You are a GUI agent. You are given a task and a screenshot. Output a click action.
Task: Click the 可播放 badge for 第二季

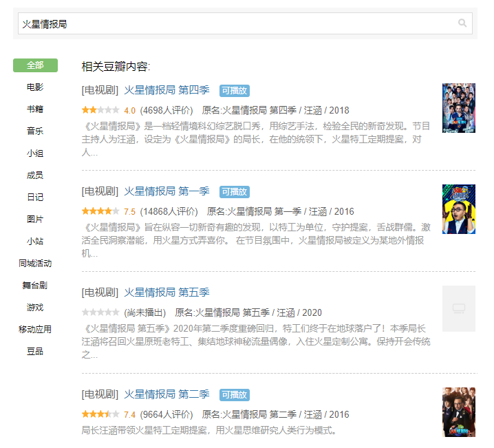235,395
